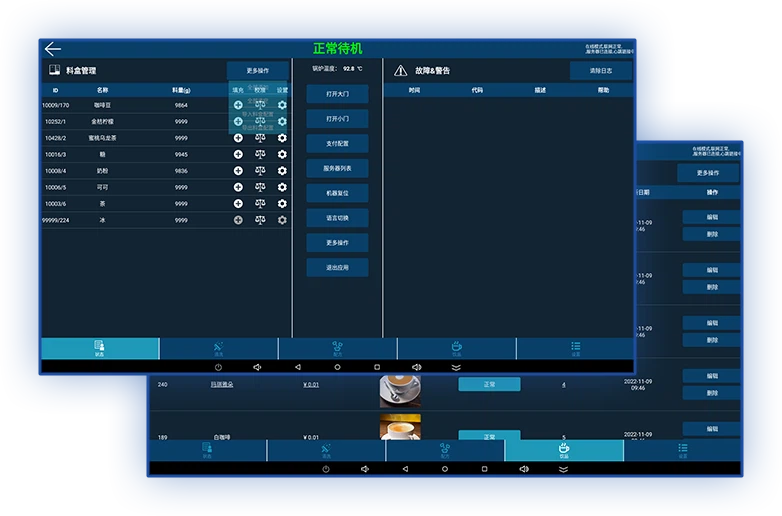This screenshot has height=516, width=782.
Task: Click the 咖啡豆 name cell in row 10009/170
Action: pos(102,105)
